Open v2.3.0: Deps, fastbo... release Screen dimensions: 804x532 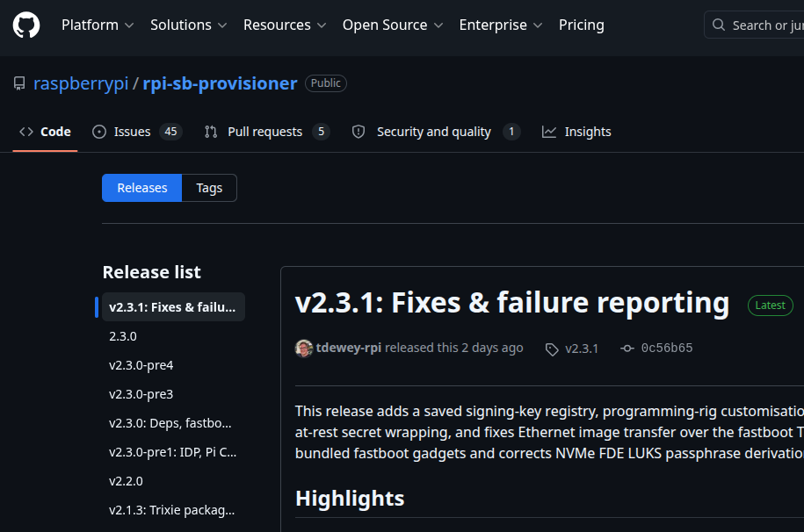point(170,423)
